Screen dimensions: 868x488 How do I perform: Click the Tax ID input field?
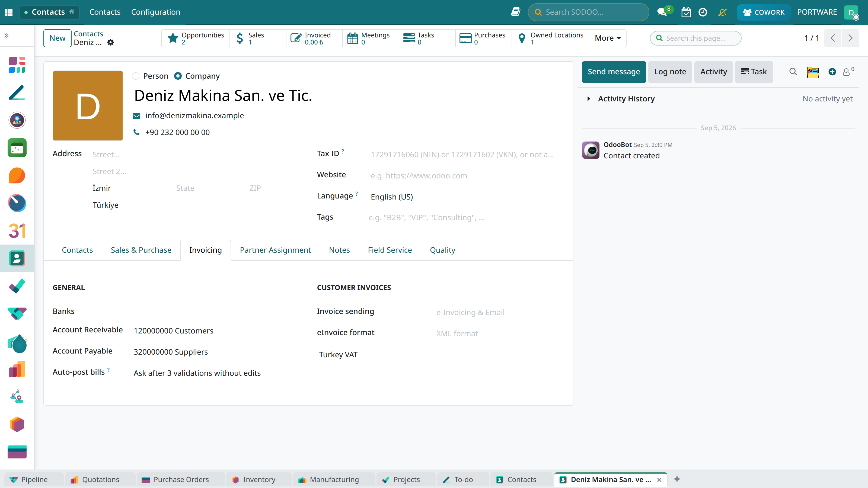click(467, 155)
